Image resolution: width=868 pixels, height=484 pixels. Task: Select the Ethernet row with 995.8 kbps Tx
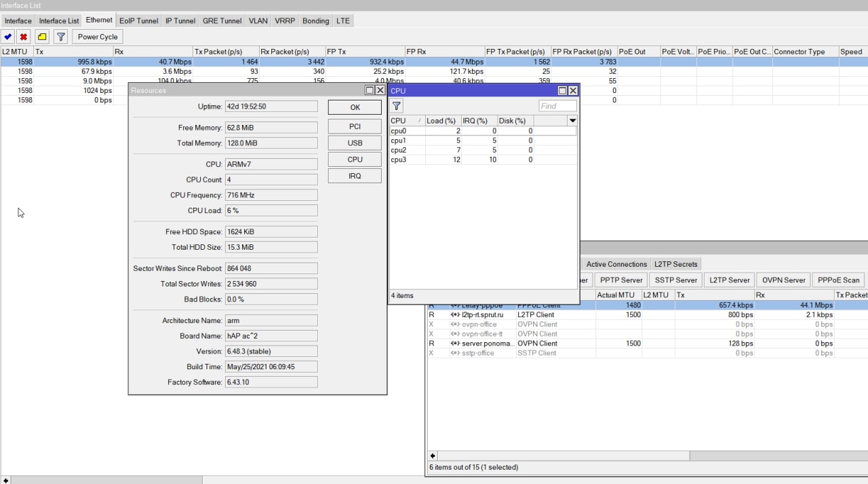pyautogui.click(x=434, y=62)
